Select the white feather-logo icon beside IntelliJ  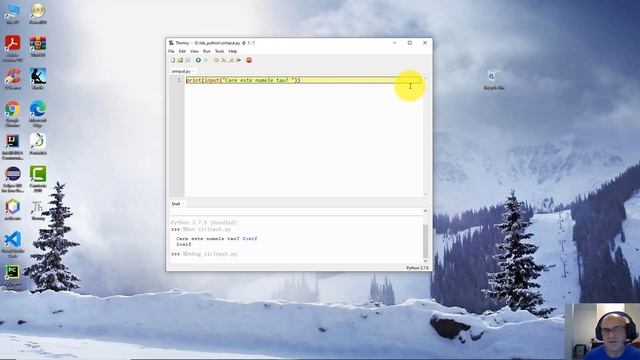click(38, 144)
